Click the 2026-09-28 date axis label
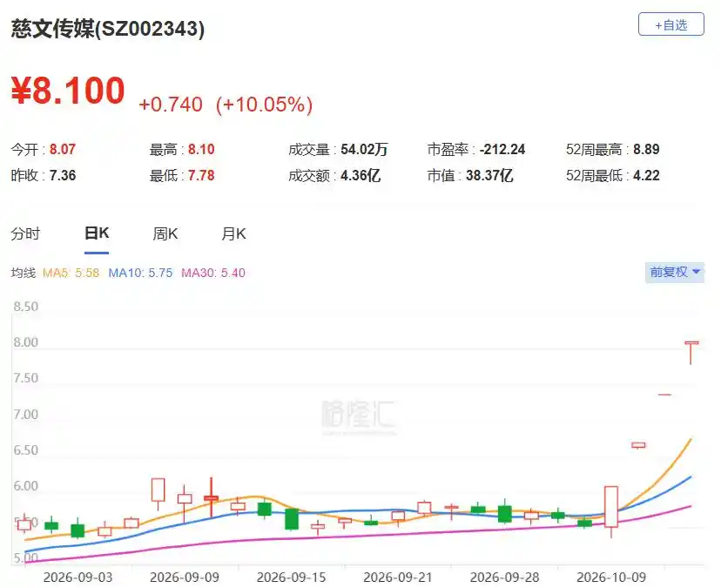This screenshot has height=588, width=721. tap(504, 578)
